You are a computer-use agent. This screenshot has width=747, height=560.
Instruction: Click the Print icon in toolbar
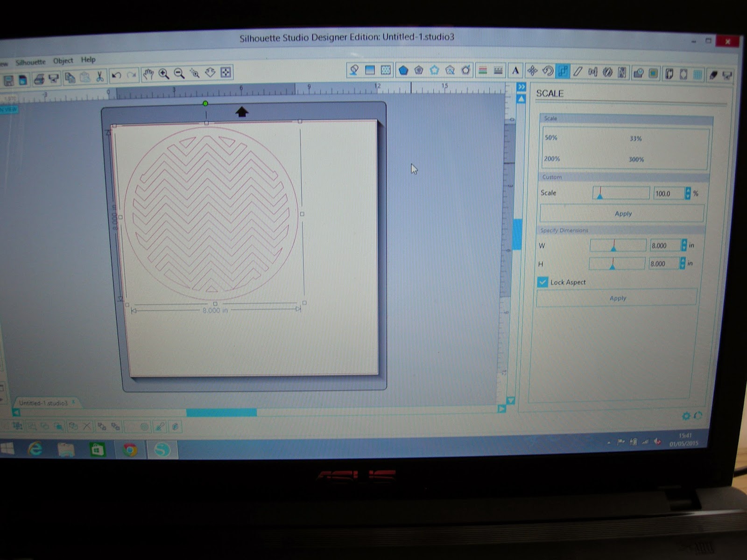(39, 79)
